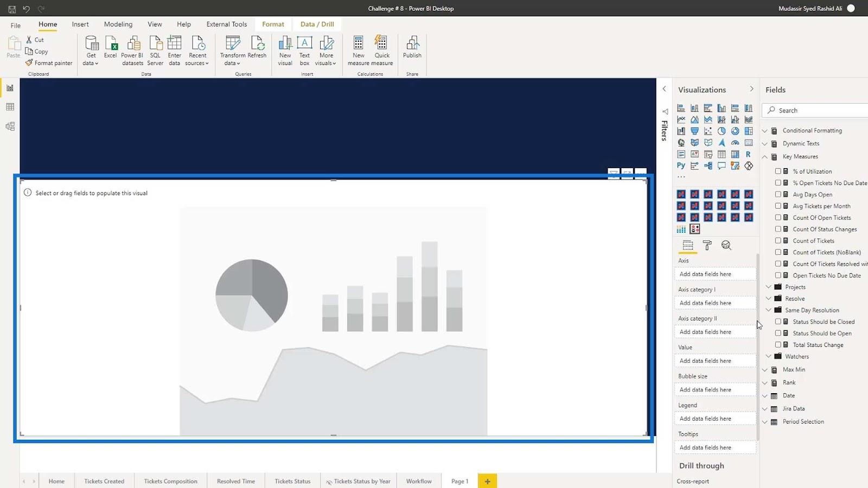Switch to Data view in left sidebar
This screenshot has height=488, width=868.
10,107
